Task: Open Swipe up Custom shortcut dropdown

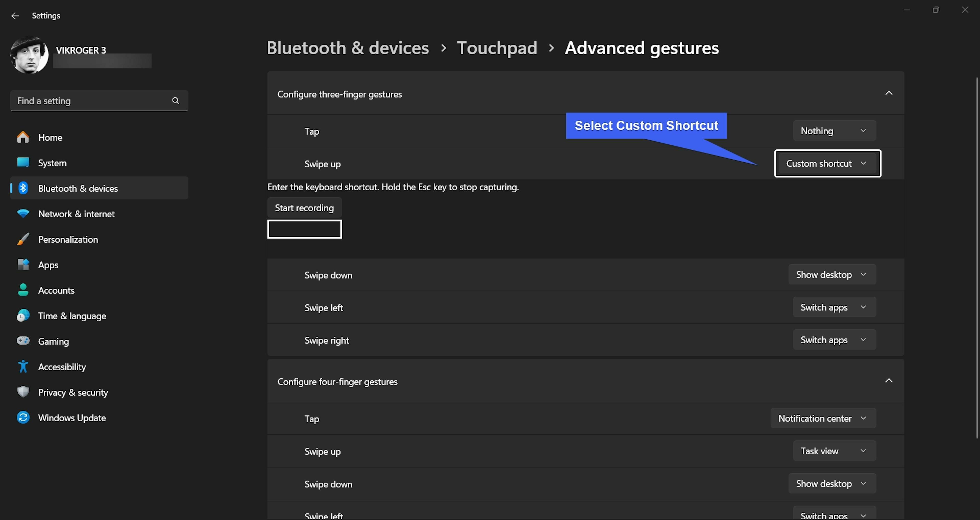Action: [x=827, y=163]
